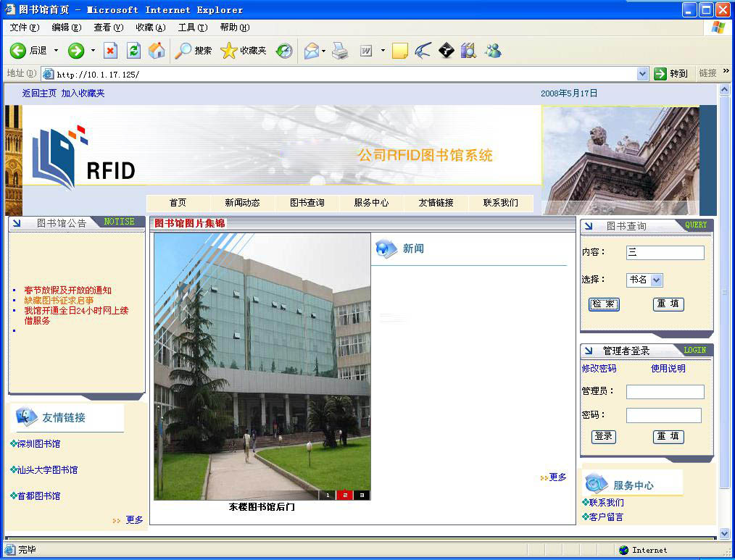Open the 查看(V) menu
The height and width of the screenshot is (560, 735).
(x=108, y=28)
